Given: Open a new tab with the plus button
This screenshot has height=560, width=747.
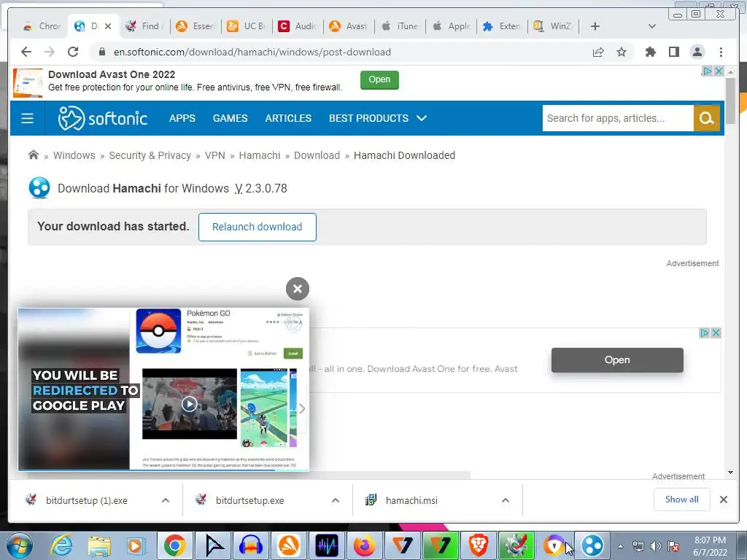Looking at the screenshot, I should coord(595,26).
